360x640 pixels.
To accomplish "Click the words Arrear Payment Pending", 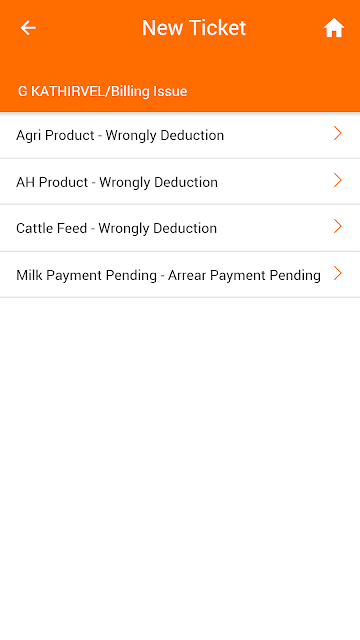I will tap(244, 275).
